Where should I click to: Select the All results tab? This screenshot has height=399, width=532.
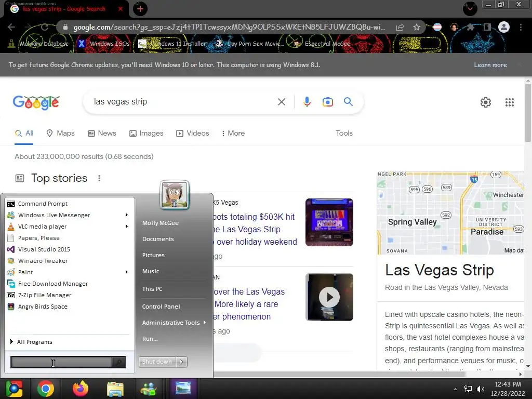point(24,134)
